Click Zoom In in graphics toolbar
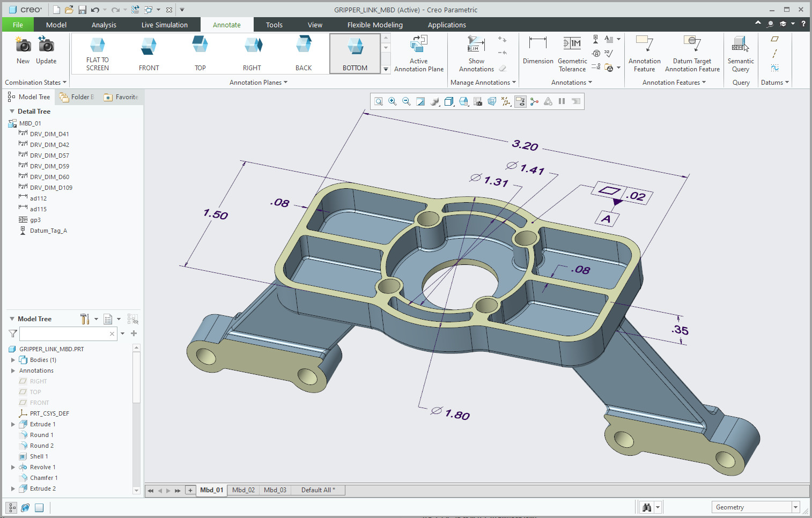Viewport: 812px width, 518px height. 393,101
